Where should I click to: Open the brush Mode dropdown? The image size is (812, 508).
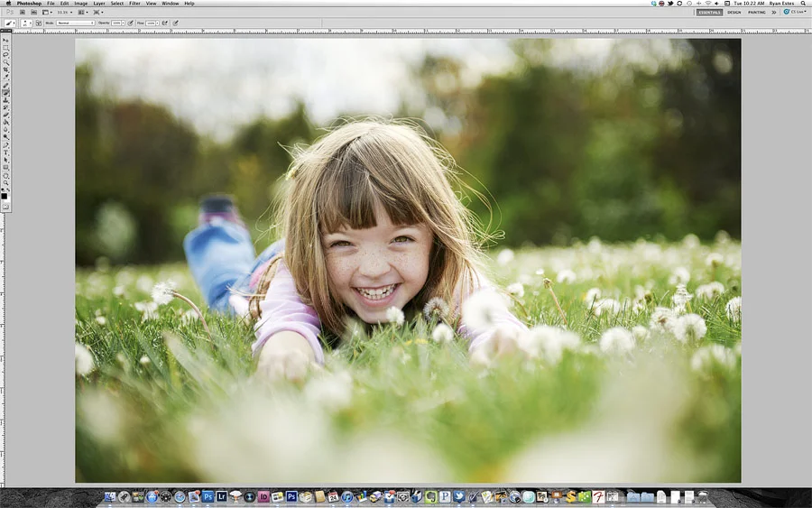[x=76, y=23]
